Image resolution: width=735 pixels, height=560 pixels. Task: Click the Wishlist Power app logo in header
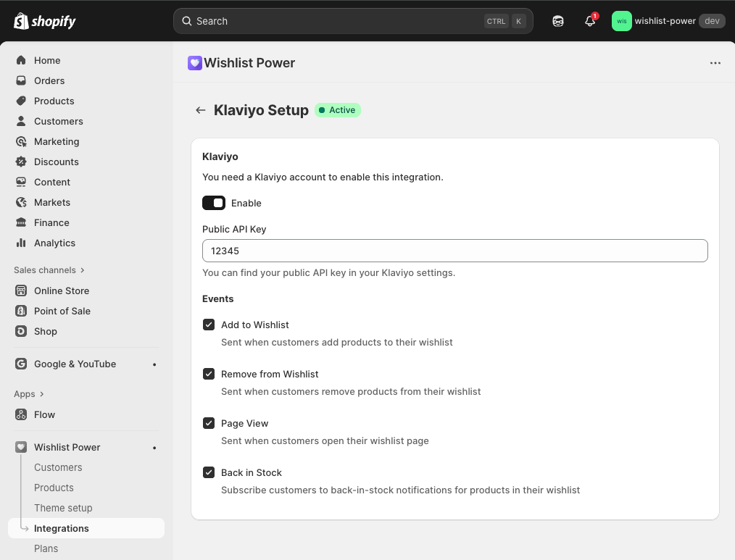point(194,63)
